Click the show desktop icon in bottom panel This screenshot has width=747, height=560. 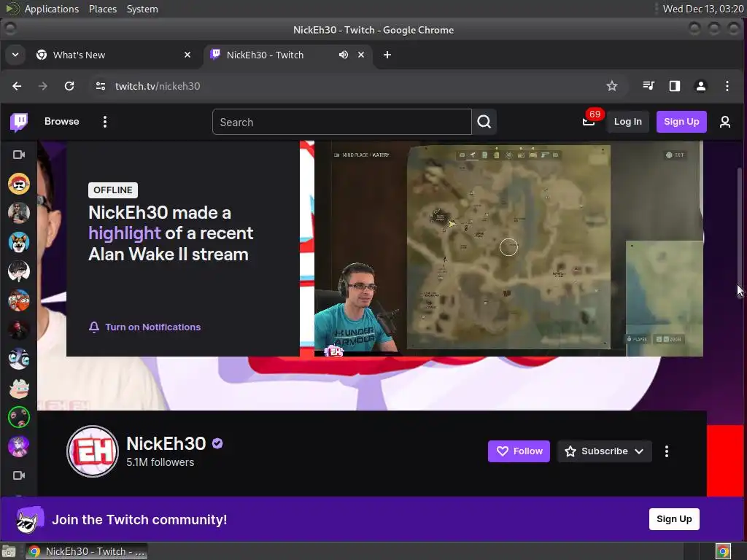pos(9,551)
